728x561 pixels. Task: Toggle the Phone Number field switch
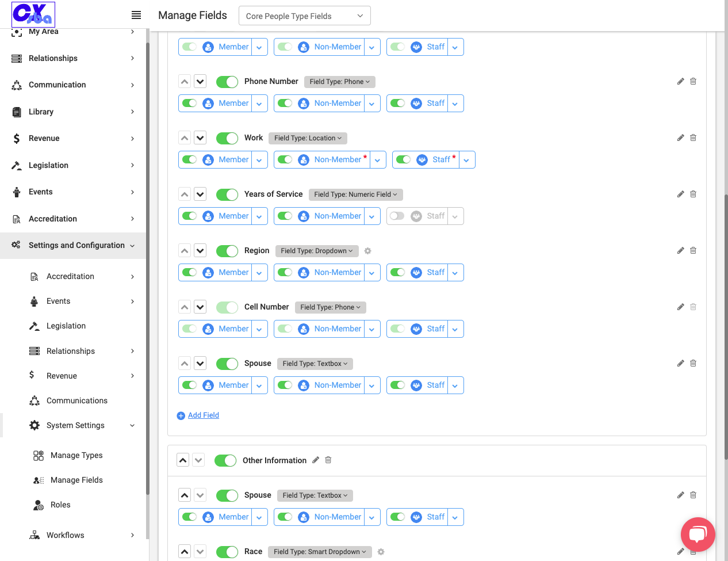point(227,82)
